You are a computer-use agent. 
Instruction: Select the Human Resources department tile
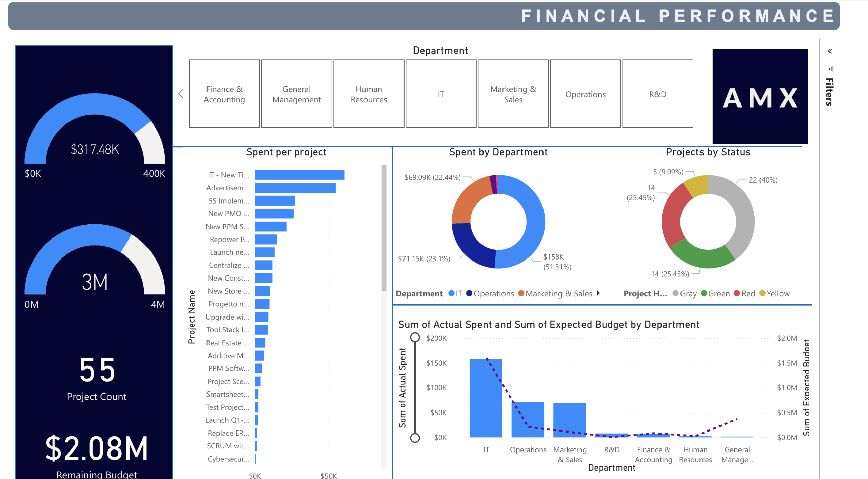tap(369, 94)
